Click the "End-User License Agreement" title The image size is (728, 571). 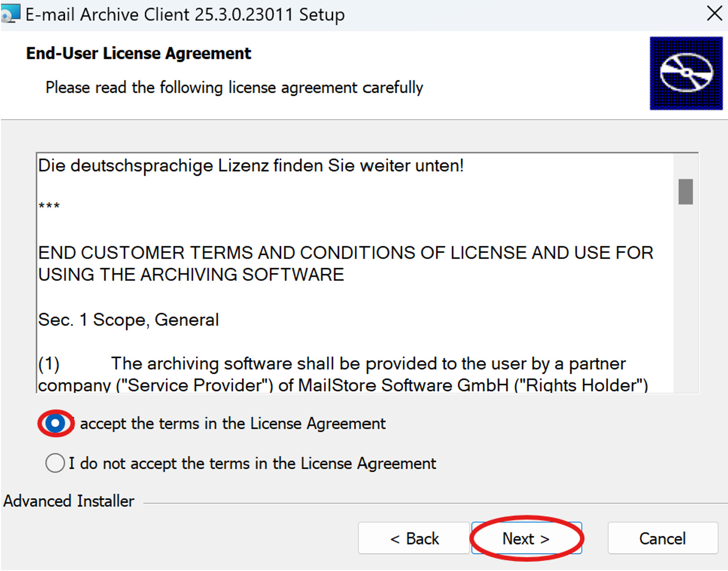pos(139,53)
